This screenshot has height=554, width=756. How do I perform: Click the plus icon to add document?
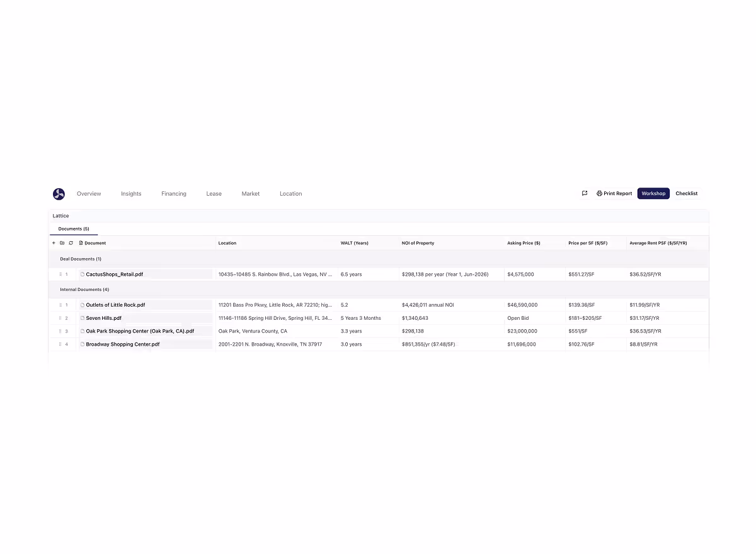54,243
